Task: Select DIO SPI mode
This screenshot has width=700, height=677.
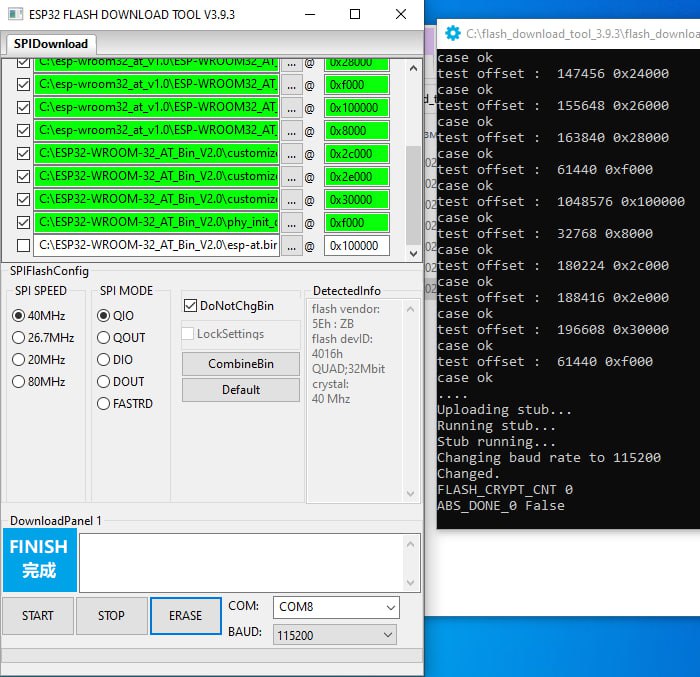Action: click(x=103, y=359)
